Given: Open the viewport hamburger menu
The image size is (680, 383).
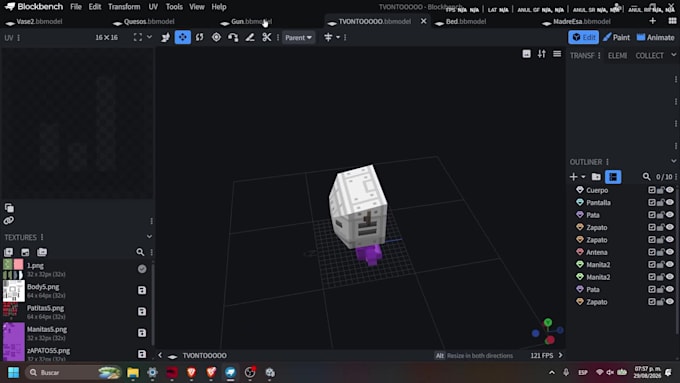Looking at the screenshot, I should point(557,54).
